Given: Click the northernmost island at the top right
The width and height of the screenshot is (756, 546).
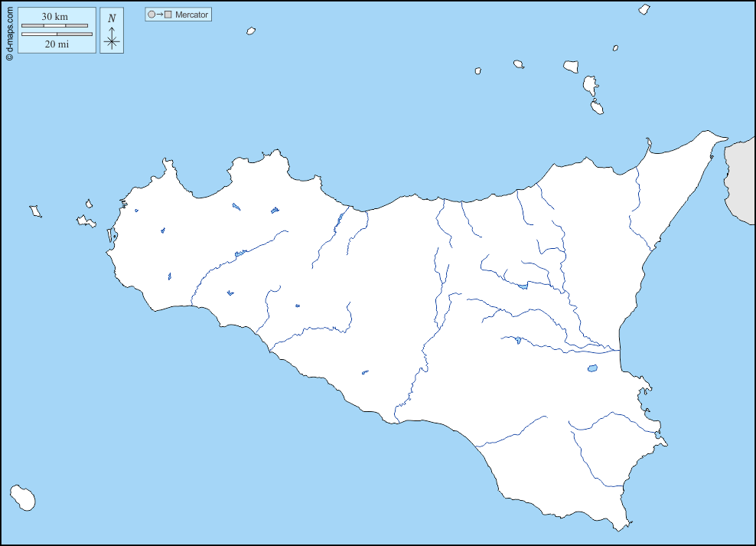Looking at the screenshot, I should tap(644, 10).
